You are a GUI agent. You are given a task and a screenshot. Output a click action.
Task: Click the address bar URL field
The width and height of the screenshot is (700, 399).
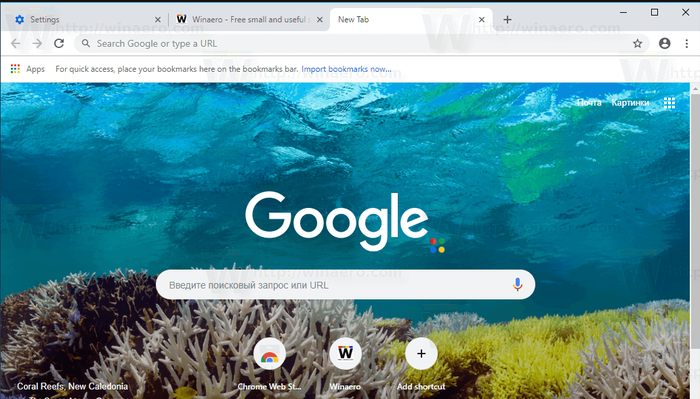pyautogui.click(x=362, y=44)
